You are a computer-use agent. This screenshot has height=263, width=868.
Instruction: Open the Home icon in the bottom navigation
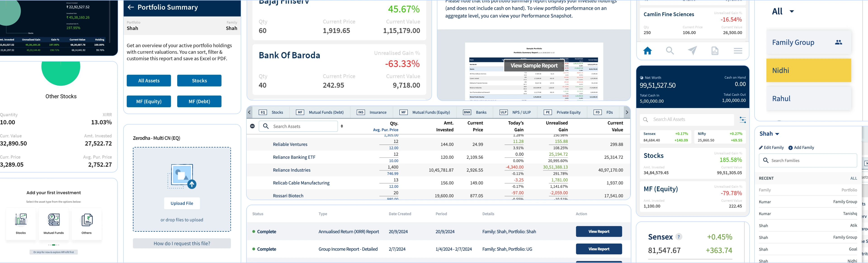click(647, 51)
